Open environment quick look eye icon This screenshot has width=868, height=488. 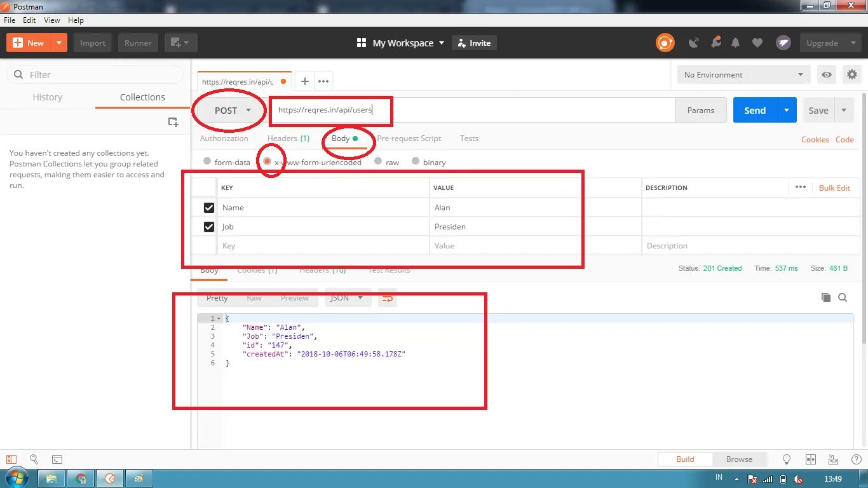pos(827,75)
